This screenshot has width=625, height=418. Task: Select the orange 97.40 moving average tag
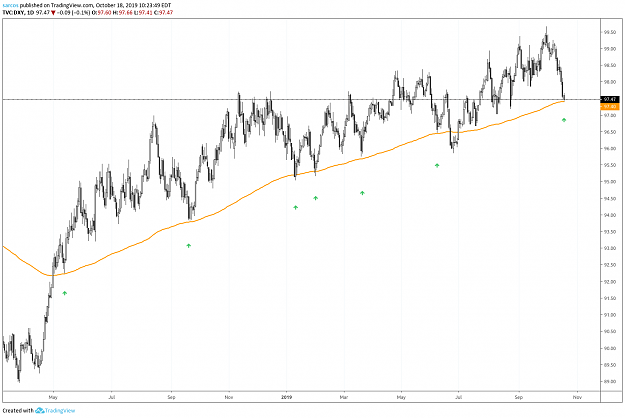pos(610,106)
